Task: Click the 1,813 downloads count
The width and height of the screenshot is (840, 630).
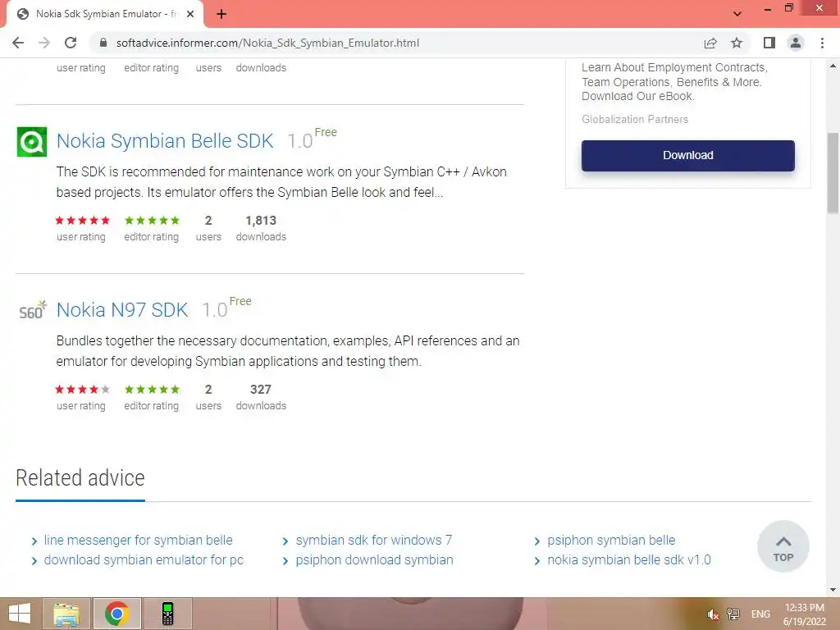Action: (261, 221)
